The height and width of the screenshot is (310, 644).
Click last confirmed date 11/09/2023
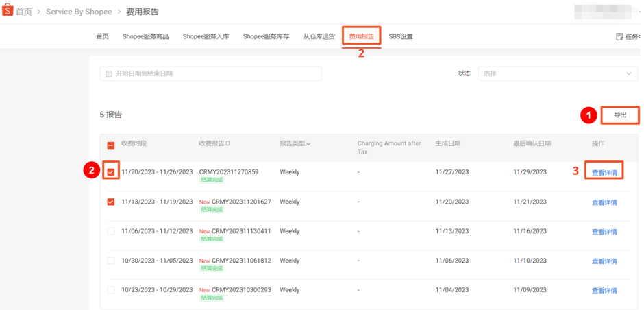click(x=530, y=290)
